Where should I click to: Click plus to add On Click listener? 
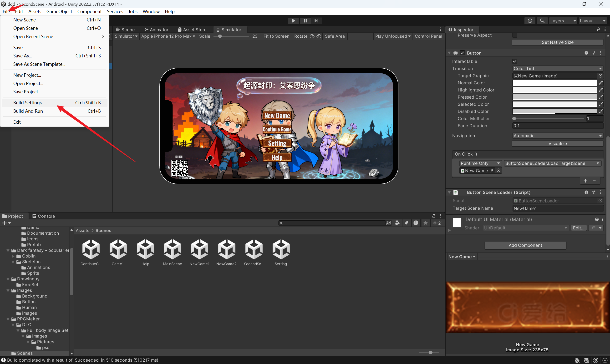(x=585, y=181)
